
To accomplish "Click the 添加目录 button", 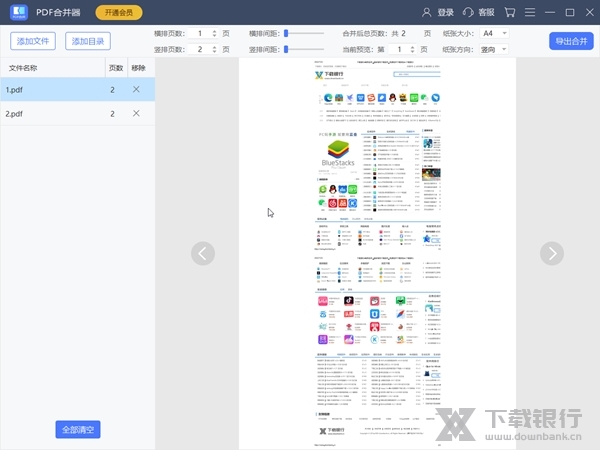I will pyautogui.click(x=88, y=41).
